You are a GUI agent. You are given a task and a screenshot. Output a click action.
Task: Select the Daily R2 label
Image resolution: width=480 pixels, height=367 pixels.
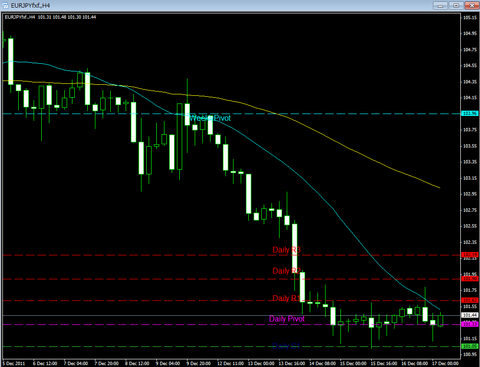(x=287, y=271)
